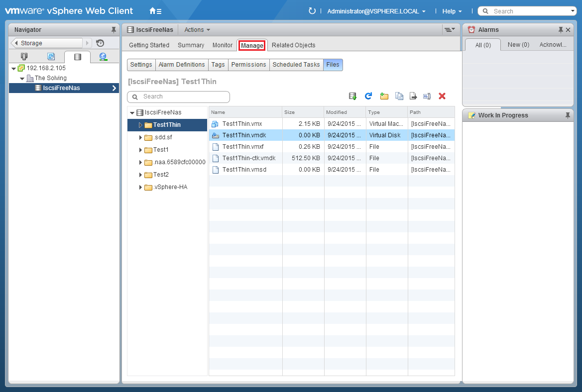The image size is (582, 392).
Task: Click the top-right global Search field
Action: 527,11
